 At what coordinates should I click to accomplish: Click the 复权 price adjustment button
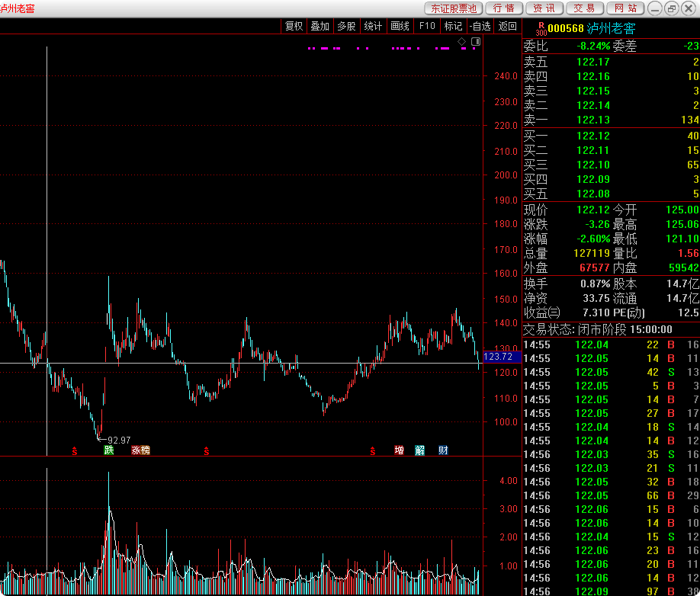coord(294,27)
